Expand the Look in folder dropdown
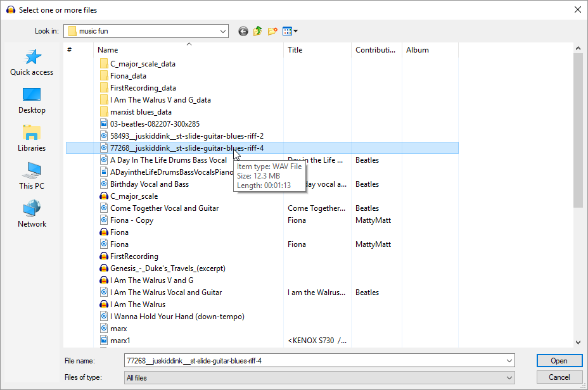Screen dimensions: 588x390 pos(222,31)
